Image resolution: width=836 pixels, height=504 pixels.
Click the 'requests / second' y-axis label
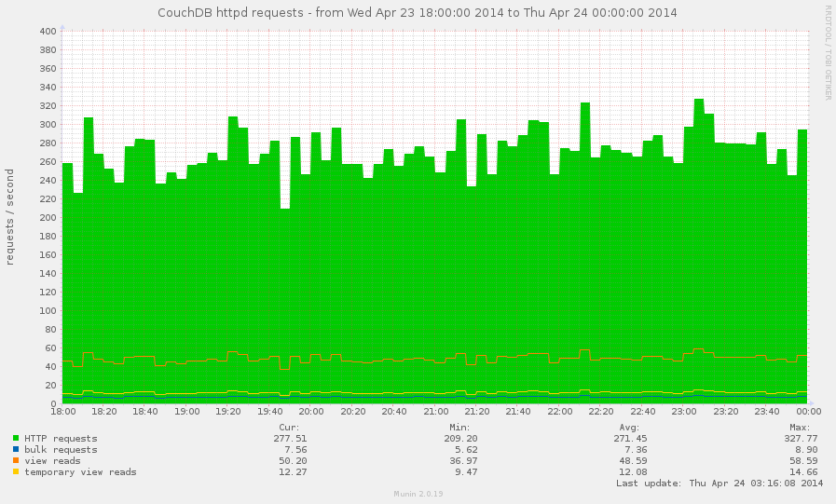[x=9, y=217]
